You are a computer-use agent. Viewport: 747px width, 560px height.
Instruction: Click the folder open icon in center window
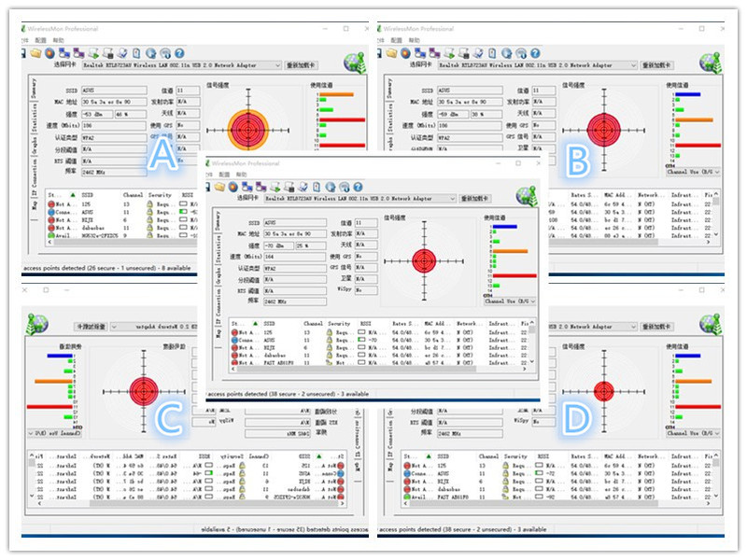(219, 188)
